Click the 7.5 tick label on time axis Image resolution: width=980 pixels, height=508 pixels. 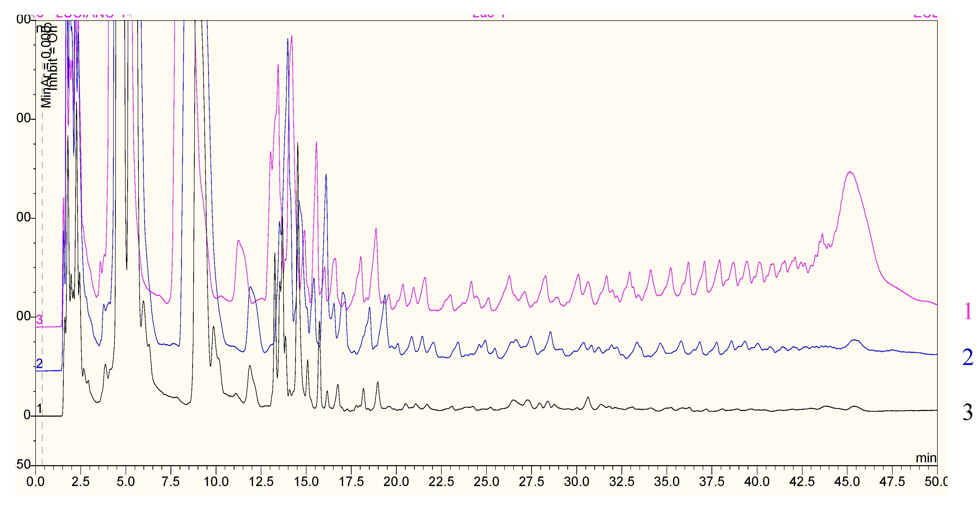tap(171, 482)
